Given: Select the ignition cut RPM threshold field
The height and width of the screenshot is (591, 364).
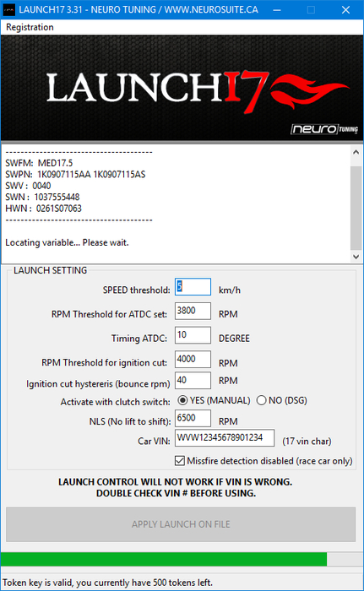Looking at the screenshot, I should (193, 359).
